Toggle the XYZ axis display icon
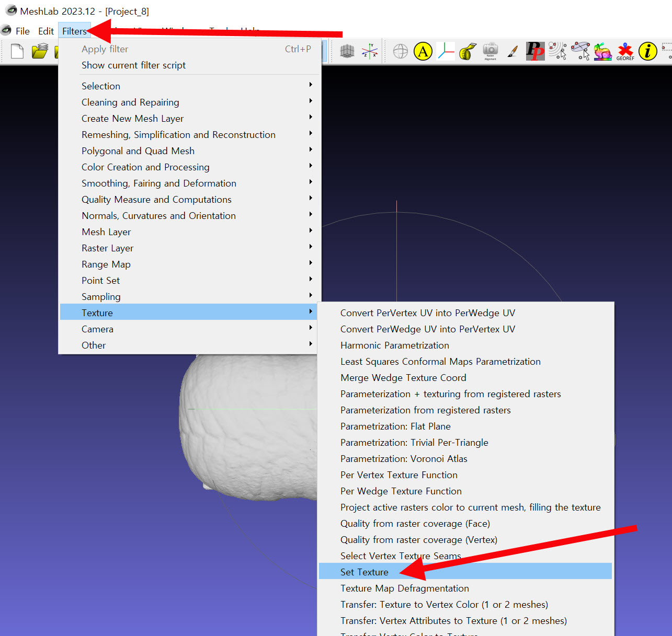The height and width of the screenshot is (636, 672). [x=370, y=51]
